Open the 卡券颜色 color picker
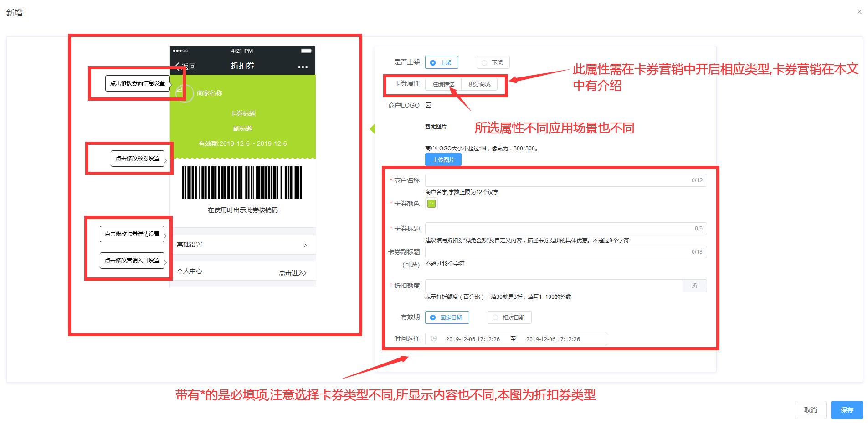The width and height of the screenshot is (868, 425). (x=431, y=204)
